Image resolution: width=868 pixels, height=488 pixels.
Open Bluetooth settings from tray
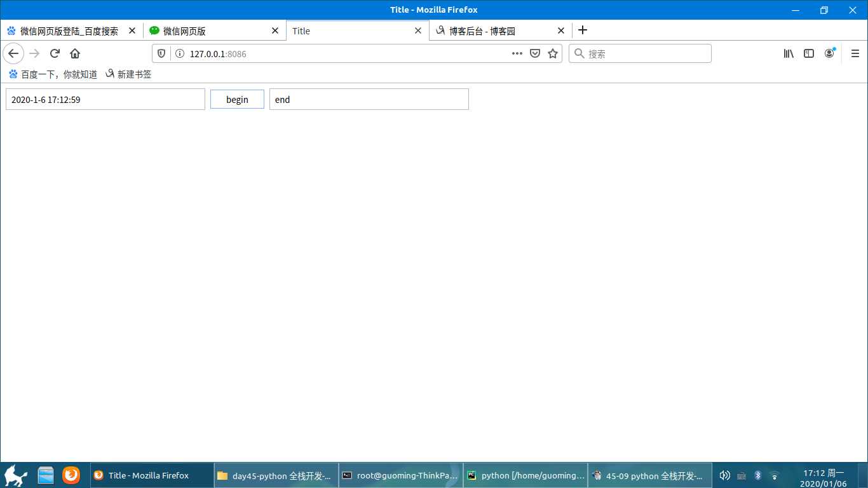[x=757, y=475]
